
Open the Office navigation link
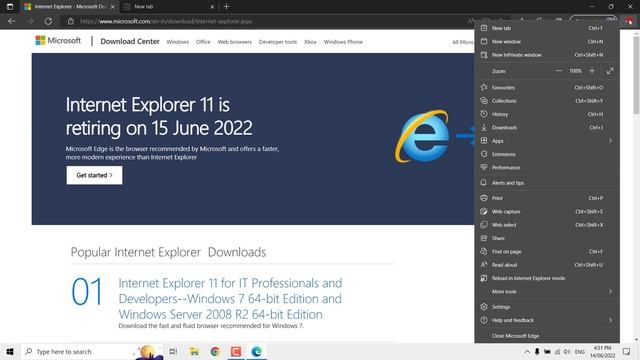pyautogui.click(x=203, y=42)
